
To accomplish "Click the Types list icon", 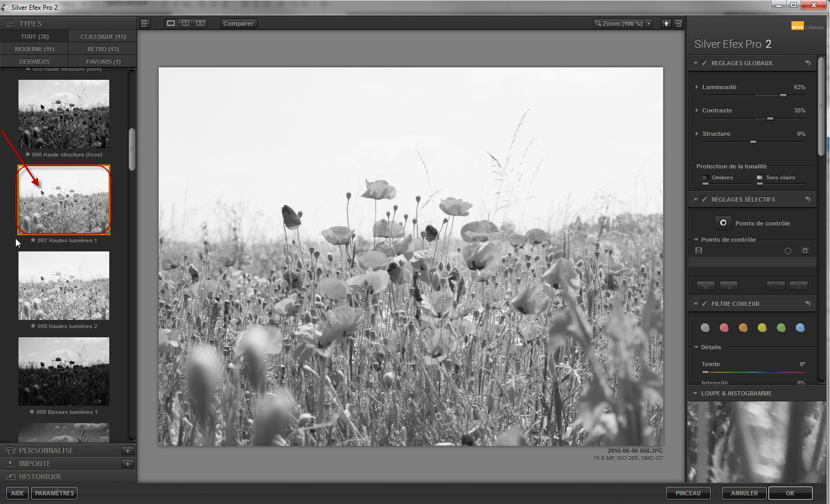I will (10, 23).
